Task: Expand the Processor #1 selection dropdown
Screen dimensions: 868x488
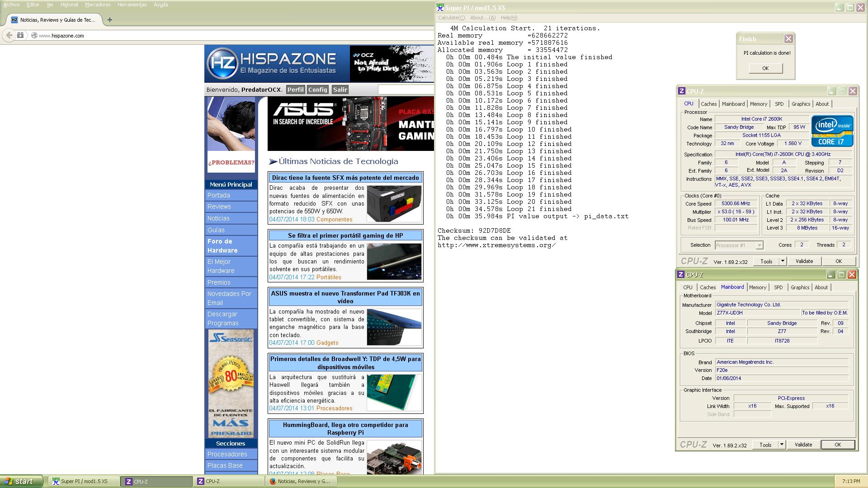Action: click(x=759, y=245)
